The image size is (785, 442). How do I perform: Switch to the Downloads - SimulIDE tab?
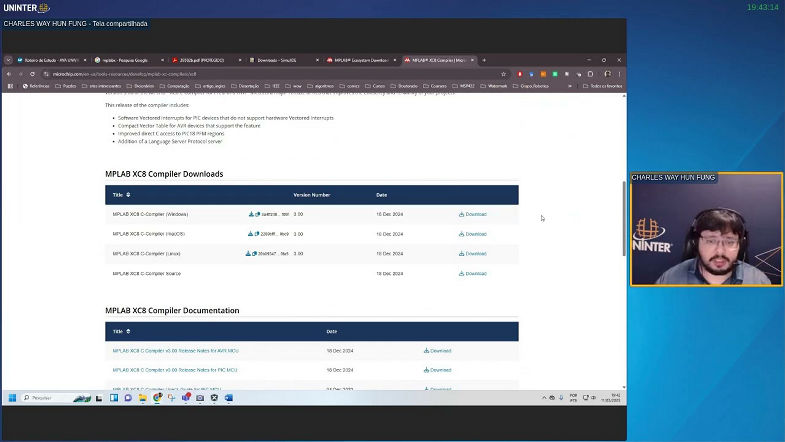pyautogui.click(x=284, y=60)
